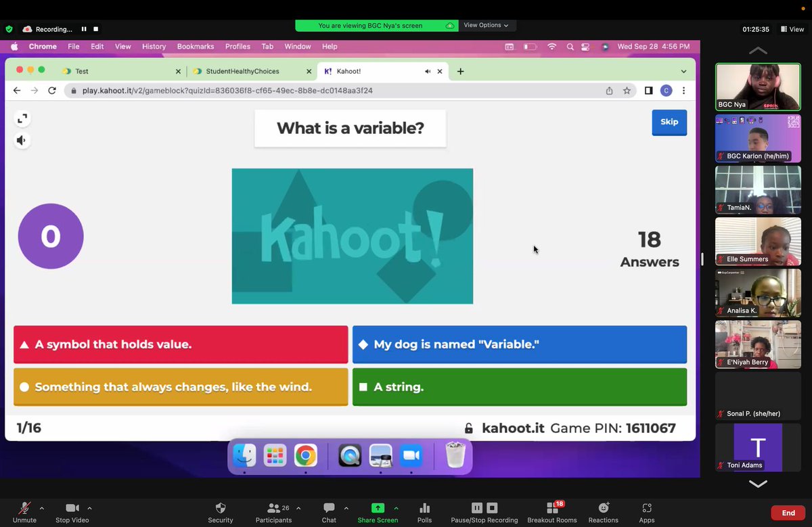812x527 pixels.
Task: Close the Test tab
Action: [178, 71]
